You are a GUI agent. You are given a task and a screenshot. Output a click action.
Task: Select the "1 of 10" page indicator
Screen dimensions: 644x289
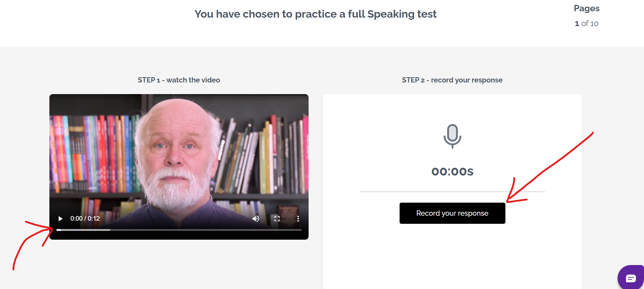[587, 24]
